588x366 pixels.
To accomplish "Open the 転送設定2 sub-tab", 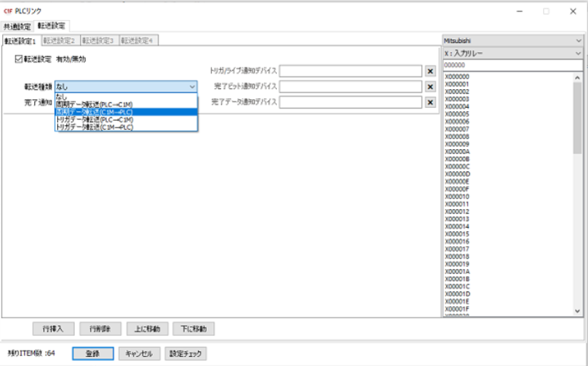I will pos(59,41).
